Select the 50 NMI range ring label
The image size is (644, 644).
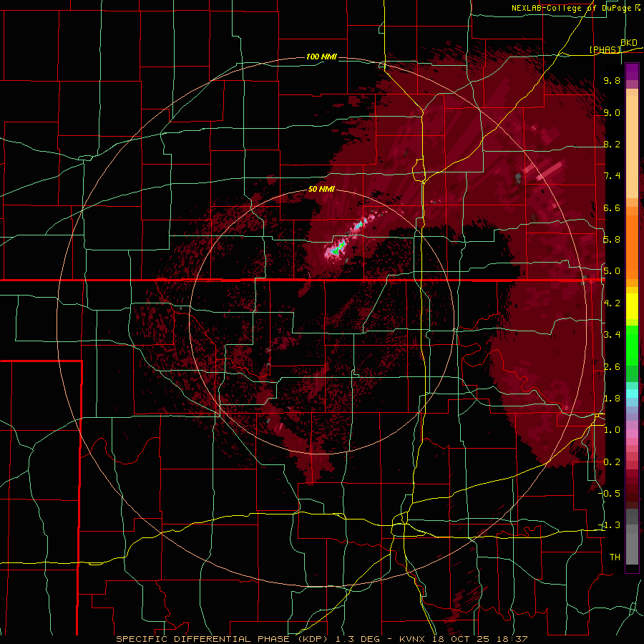tap(321, 189)
